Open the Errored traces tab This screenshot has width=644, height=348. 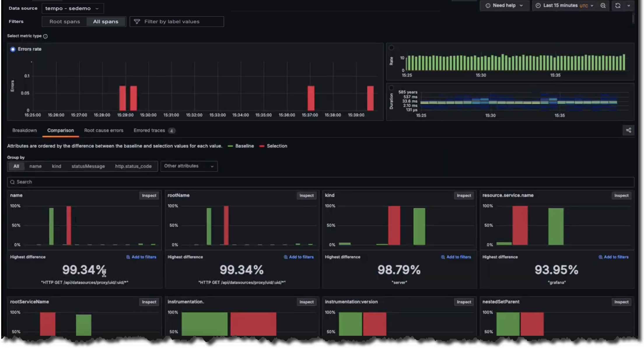click(149, 130)
